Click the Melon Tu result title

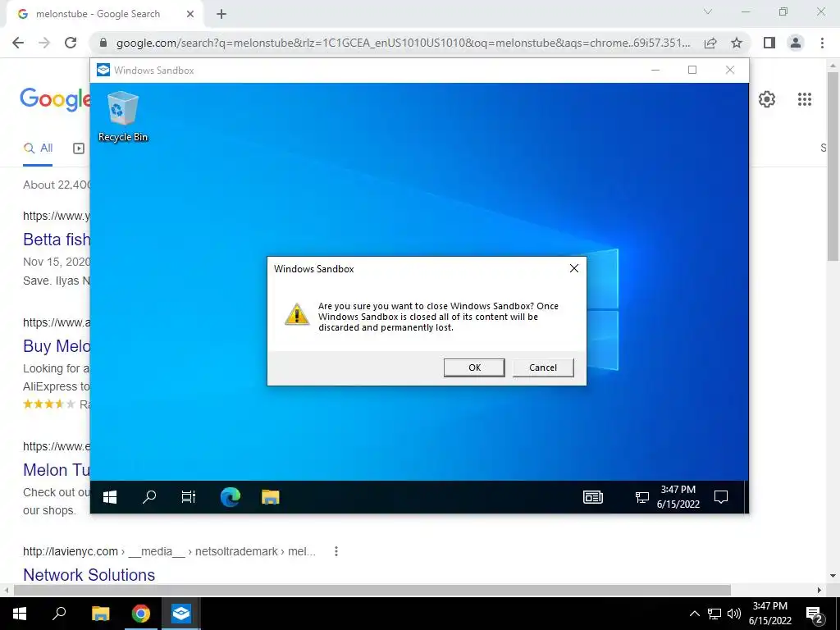click(x=57, y=470)
